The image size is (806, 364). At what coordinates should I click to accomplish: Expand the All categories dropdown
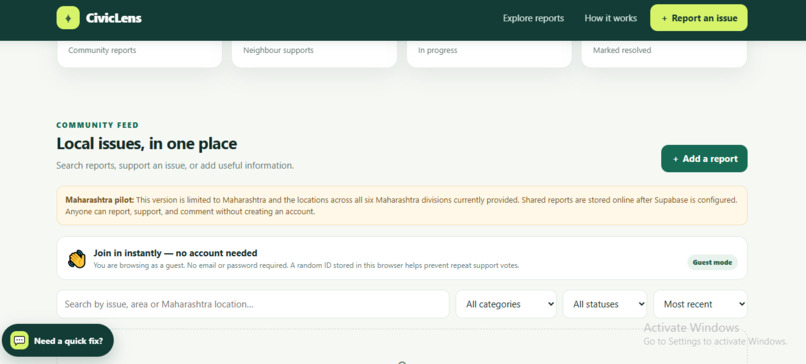click(506, 304)
